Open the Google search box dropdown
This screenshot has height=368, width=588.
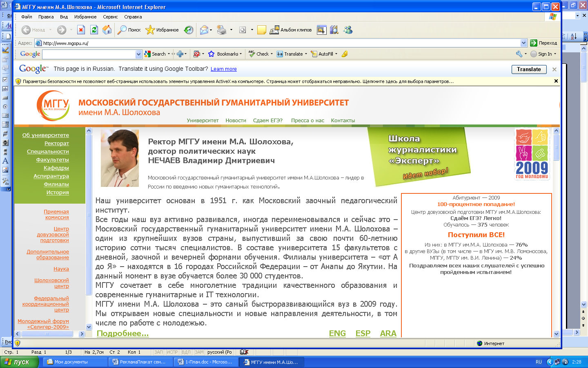point(138,54)
